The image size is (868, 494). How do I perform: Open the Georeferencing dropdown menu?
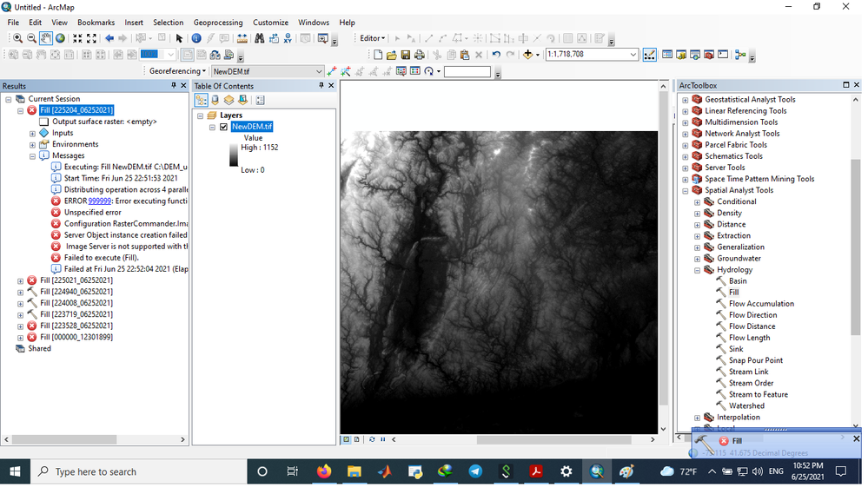tap(177, 71)
